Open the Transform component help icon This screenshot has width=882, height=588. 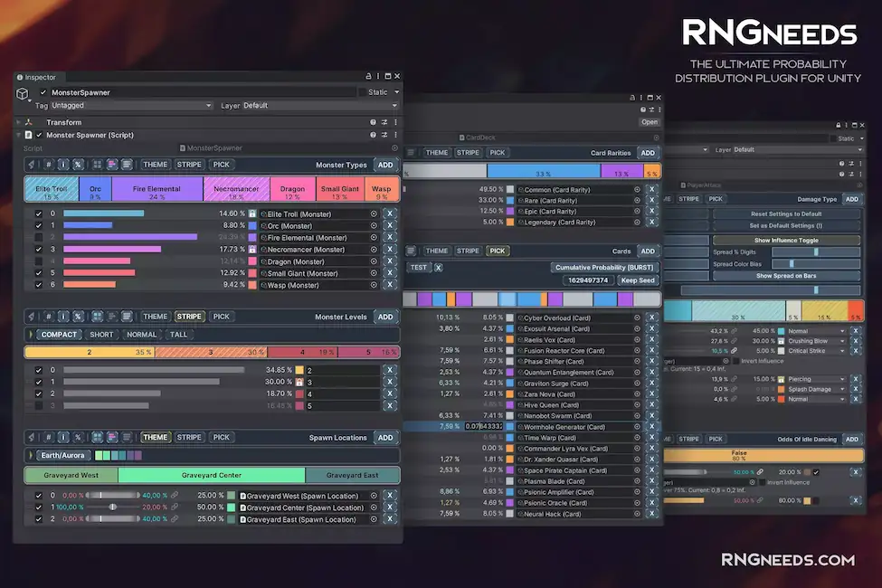coord(373,122)
